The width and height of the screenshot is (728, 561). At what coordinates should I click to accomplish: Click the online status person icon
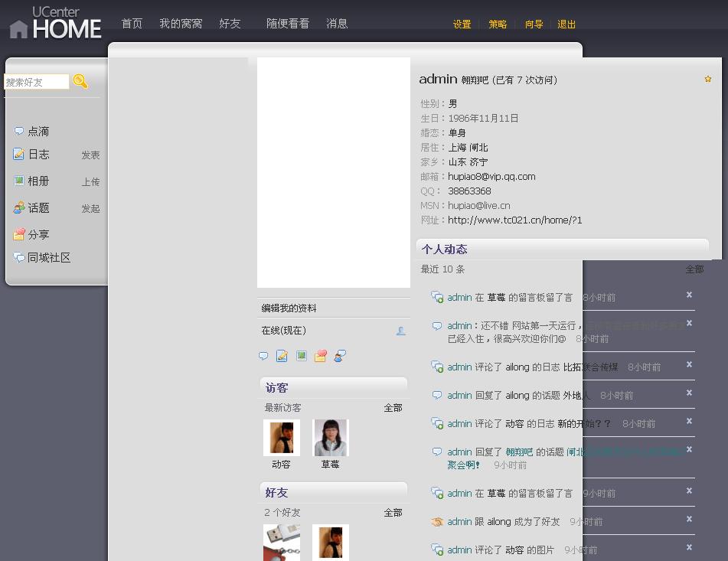[400, 331]
